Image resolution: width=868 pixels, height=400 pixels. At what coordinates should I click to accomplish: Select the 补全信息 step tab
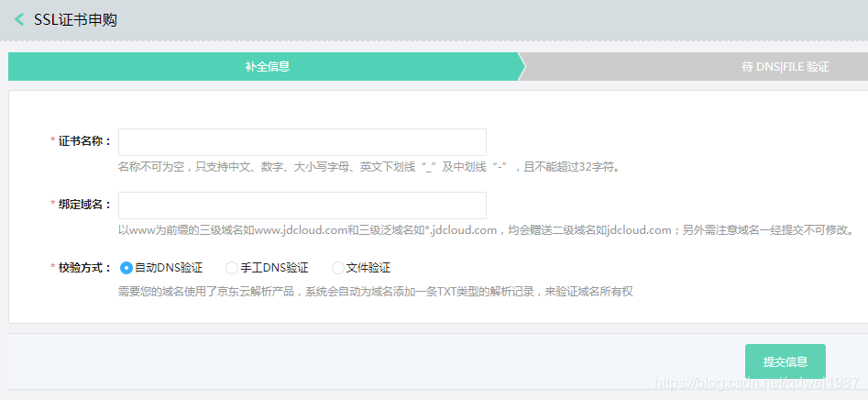(266, 67)
